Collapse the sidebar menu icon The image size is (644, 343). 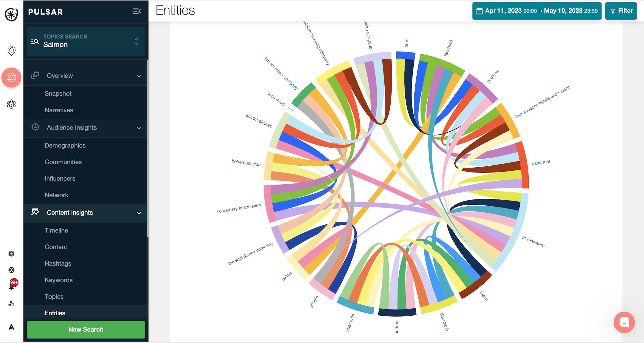point(137,12)
